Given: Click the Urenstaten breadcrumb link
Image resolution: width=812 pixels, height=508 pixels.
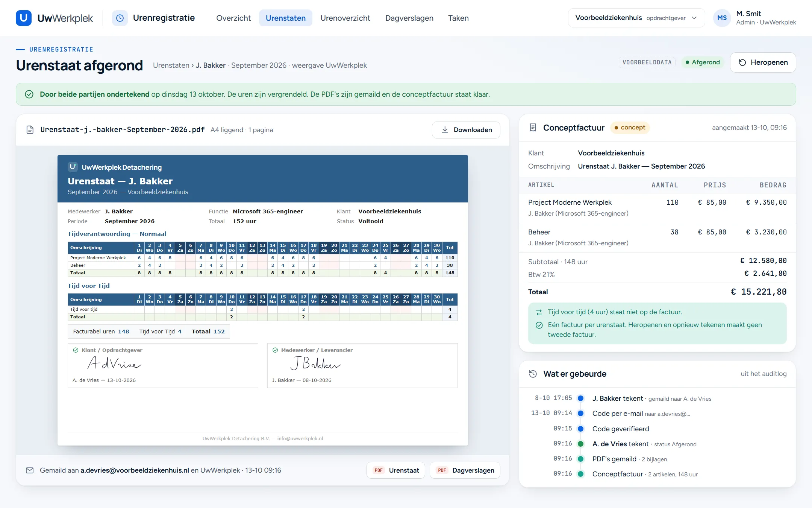Looking at the screenshot, I should point(171,65).
